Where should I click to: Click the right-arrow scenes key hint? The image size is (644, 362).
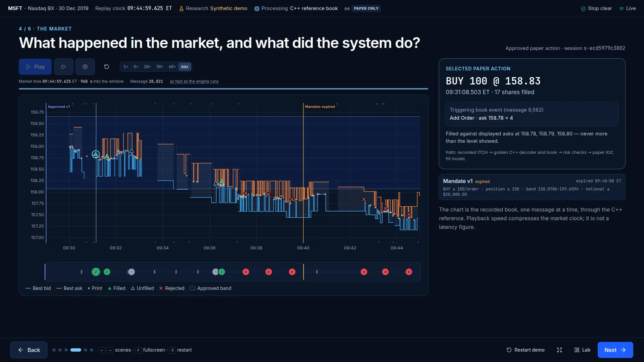click(x=110, y=350)
